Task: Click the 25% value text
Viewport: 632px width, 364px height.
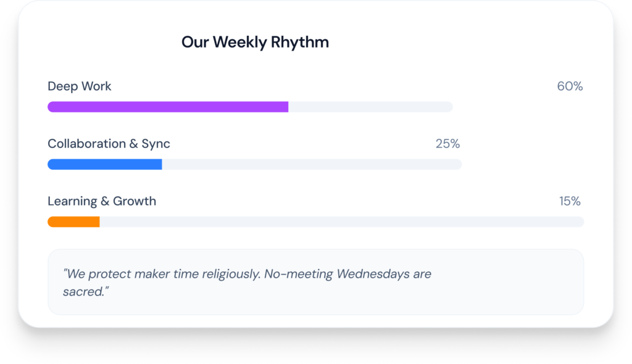Action: point(448,144)
